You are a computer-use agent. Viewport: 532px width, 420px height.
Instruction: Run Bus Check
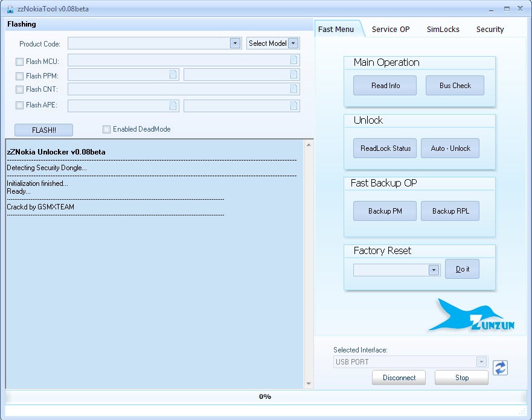[x=455, y=86]
